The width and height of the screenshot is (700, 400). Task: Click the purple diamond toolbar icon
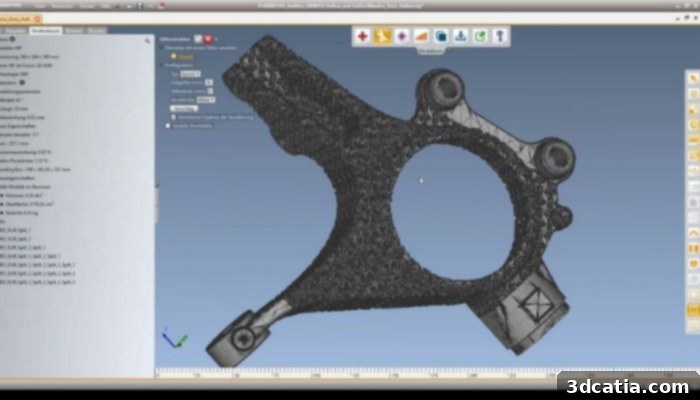point(401,36)
